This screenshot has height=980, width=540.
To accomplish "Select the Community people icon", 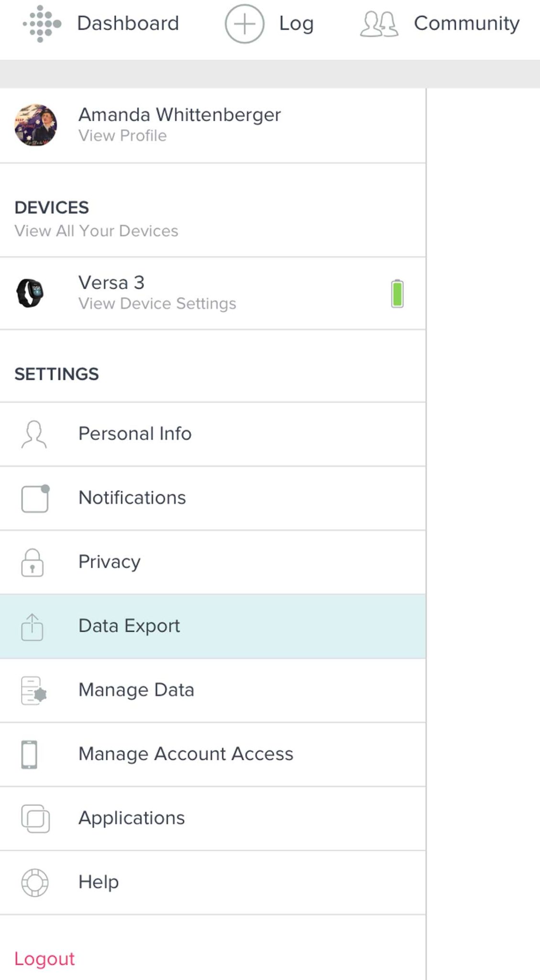I will (x=380, y=23).
